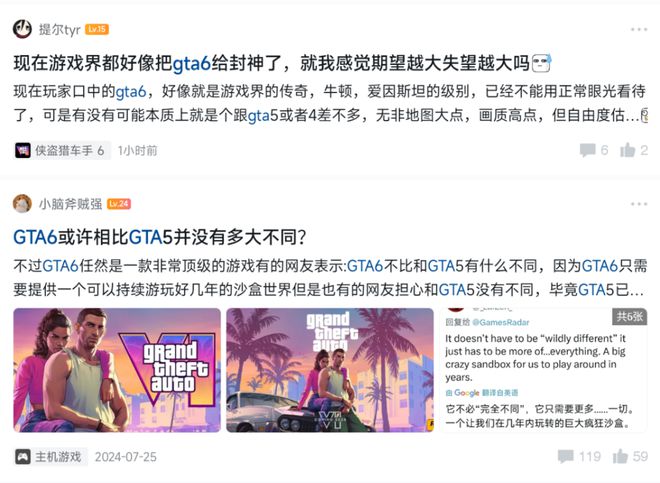Click the Lv.24 level badge
This screenshot has height=483, width=660.
coord(119,204)
